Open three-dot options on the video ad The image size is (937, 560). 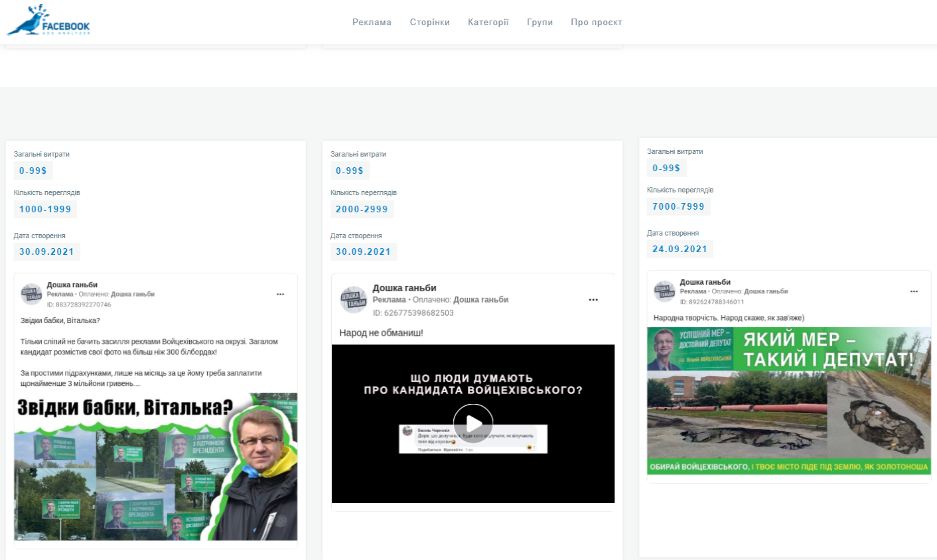[x=593, y=300]
